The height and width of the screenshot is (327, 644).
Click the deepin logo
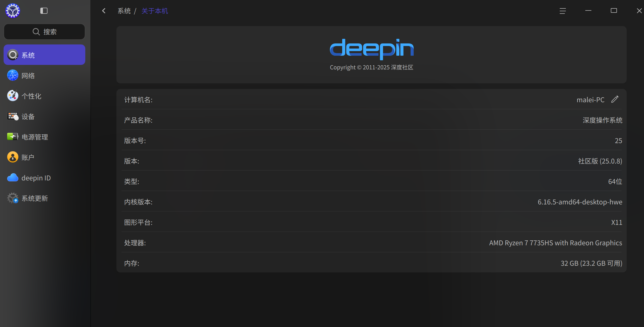(372, 49)
